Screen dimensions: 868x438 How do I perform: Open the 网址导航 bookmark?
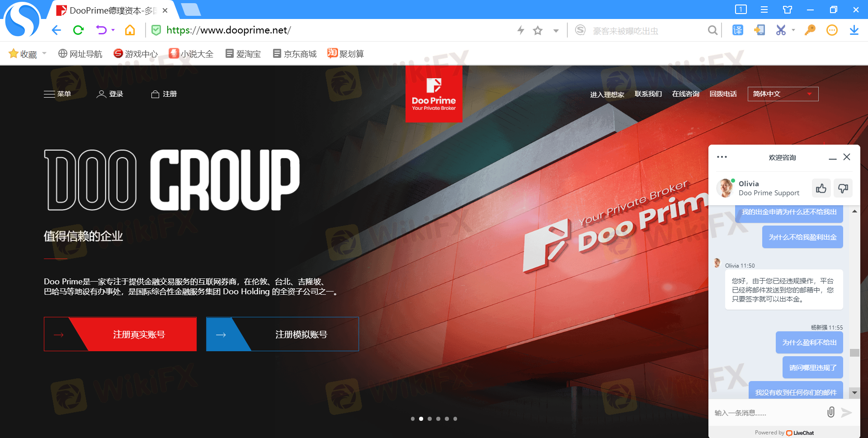click(x=80, y=54)
